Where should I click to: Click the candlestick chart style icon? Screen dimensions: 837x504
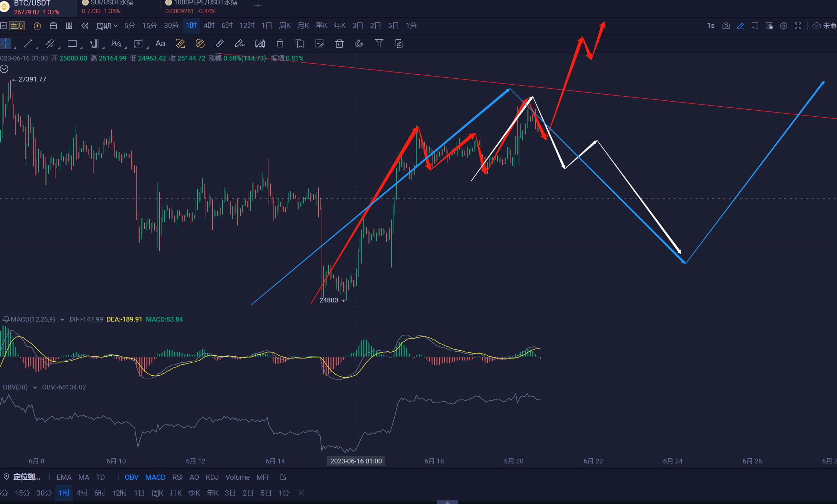click(x=260, y=44)
